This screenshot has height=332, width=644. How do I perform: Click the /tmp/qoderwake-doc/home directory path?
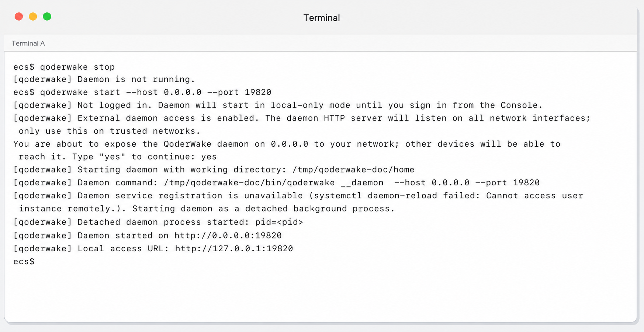coord(353,170)
